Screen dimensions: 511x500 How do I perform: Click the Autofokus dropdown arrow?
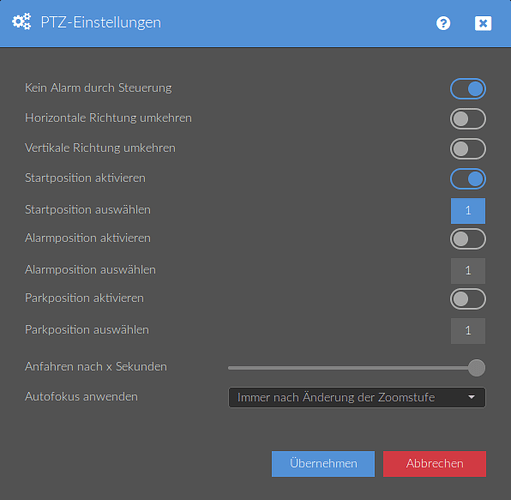(471, 397)
